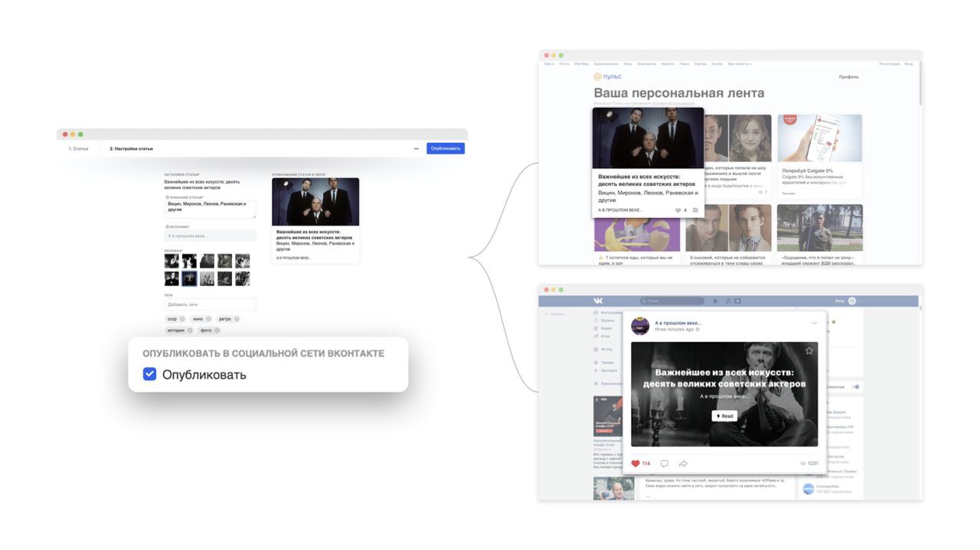Expand "Все проекты" dropdown in Mail.ru bar
This screenshot has height=550, width=980.
740,64
